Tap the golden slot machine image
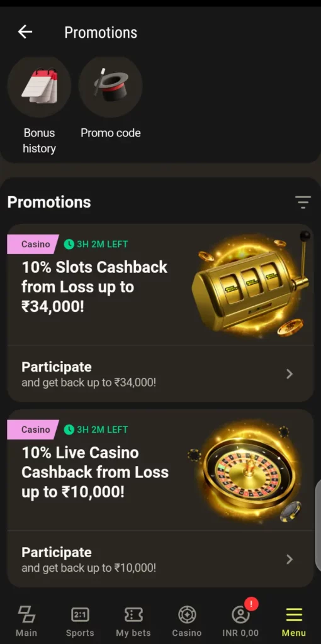The height and width of the screenshot is (644, 321). 251,284
